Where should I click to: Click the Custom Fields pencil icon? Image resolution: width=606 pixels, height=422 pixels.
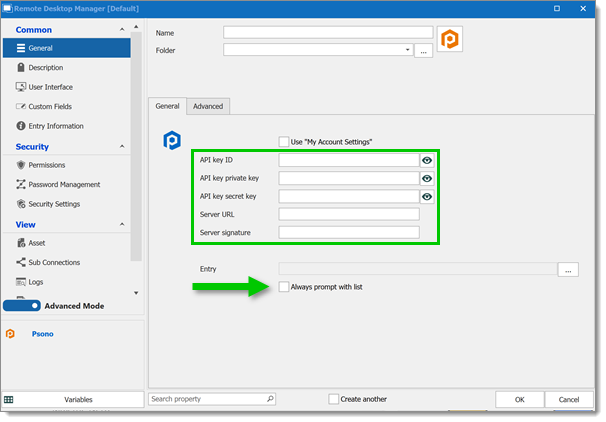(21, 106)
